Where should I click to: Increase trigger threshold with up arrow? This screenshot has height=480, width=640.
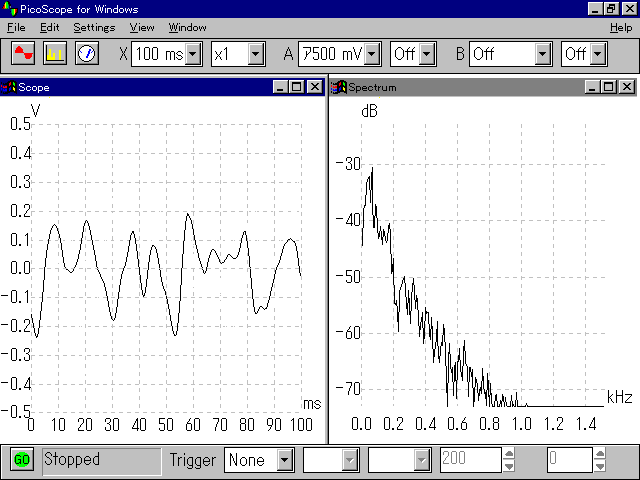(x=509, y=454)
